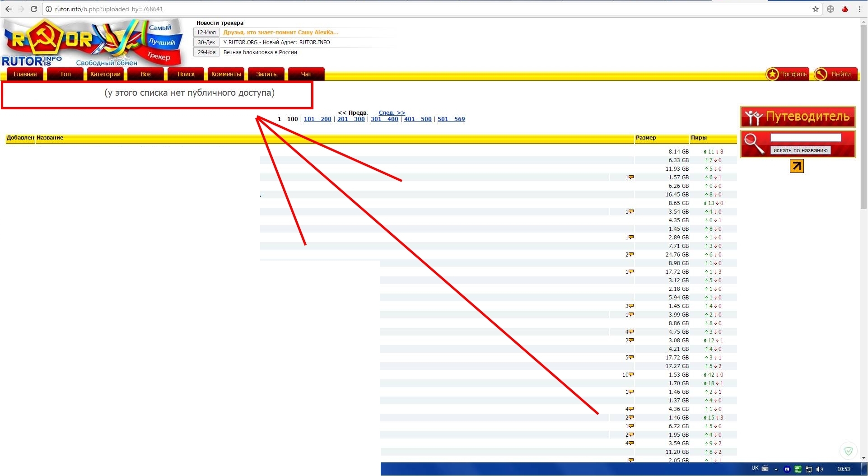Open the Главная tab
Viewport: 868px width, 476px height.
25,74
